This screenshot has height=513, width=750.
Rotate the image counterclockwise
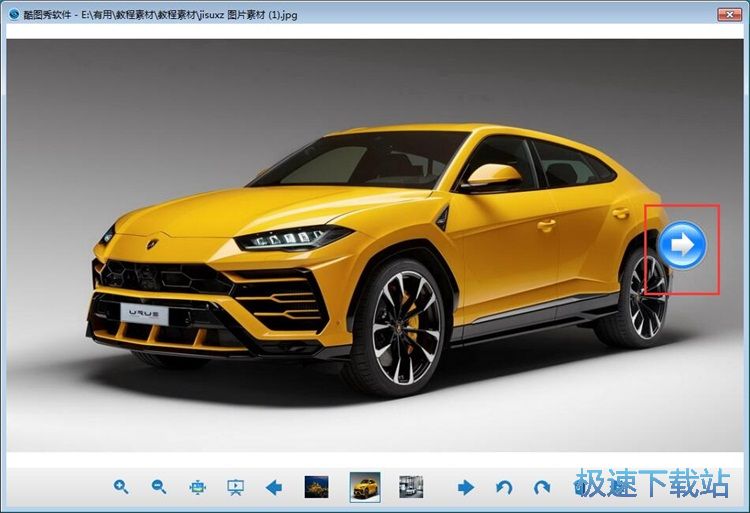coord(504,487)
